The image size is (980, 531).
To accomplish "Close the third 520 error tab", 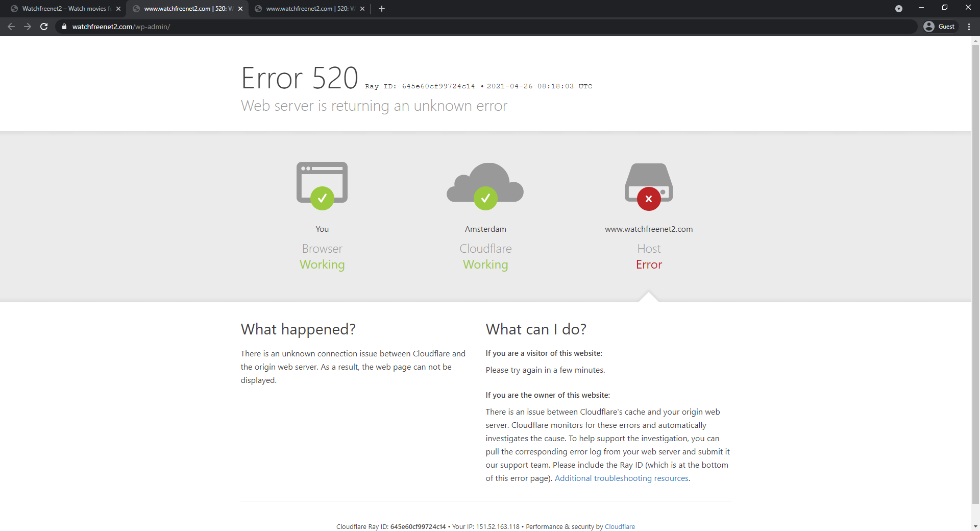I will click(362, 9).
